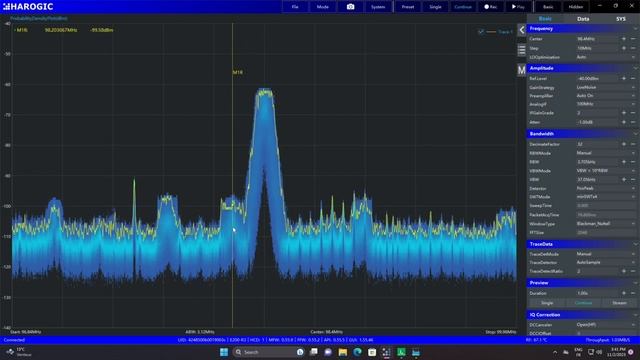Start recording with the Rec button
640x360 pixels.
point(491,7)
